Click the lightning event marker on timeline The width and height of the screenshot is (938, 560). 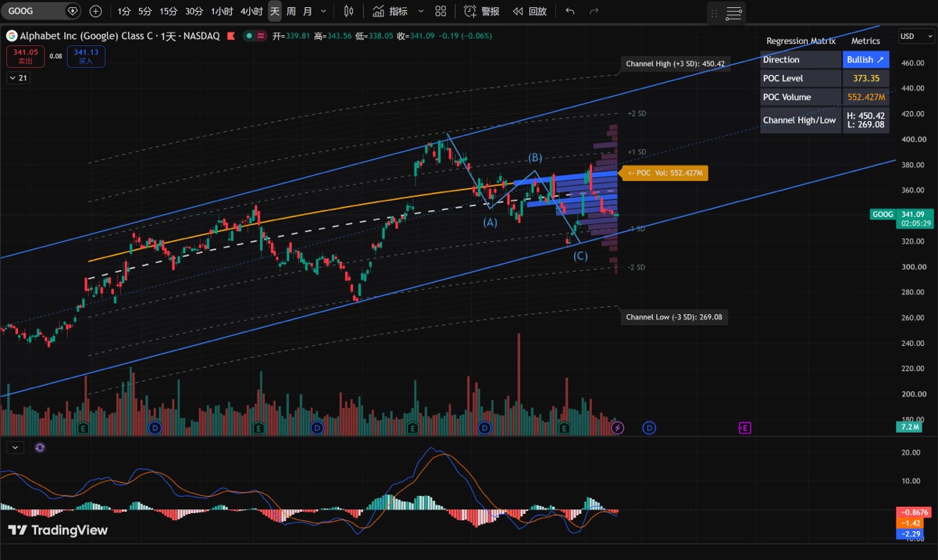coord(618,428)
